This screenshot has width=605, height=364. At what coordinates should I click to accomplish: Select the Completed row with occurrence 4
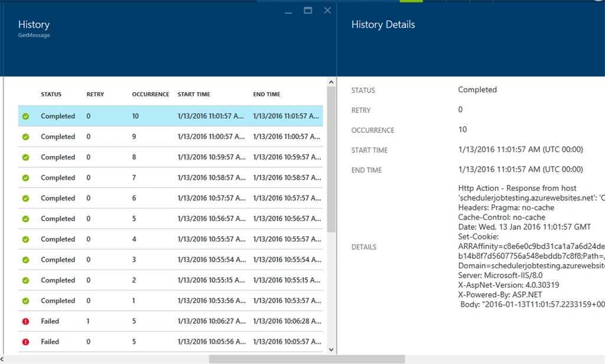click(x=171, y=239)
